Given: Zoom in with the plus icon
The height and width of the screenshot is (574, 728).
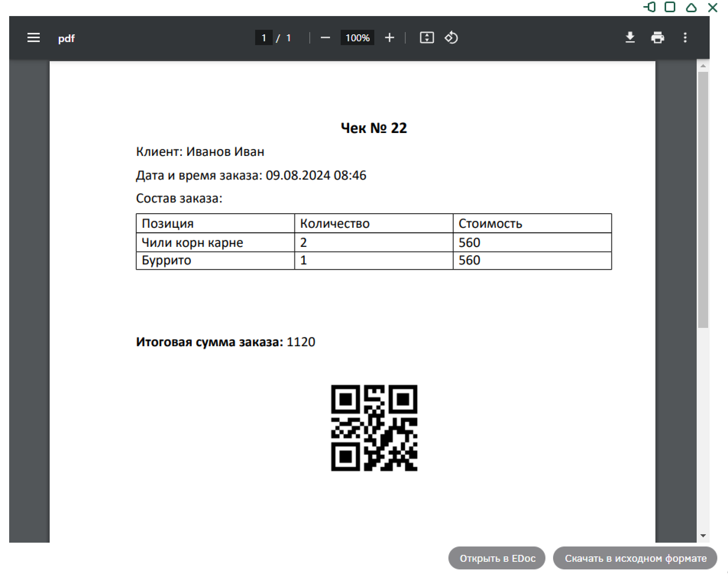Looking at the screenshot, I should [389, 38].
